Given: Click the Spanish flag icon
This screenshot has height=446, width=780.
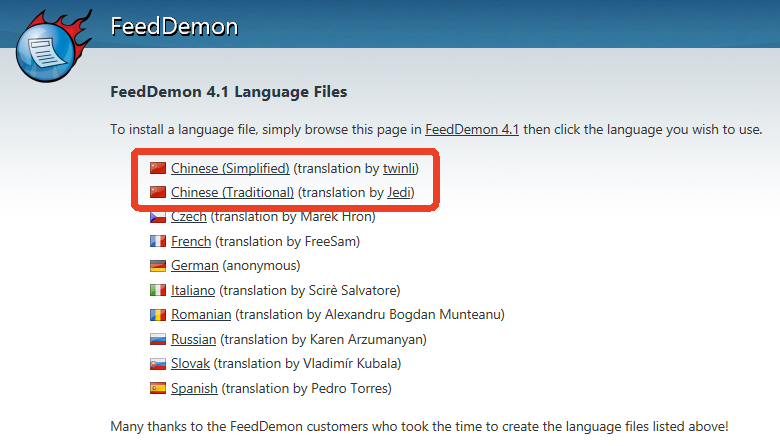Looking at the screenshot, I should tap(157, 388).
